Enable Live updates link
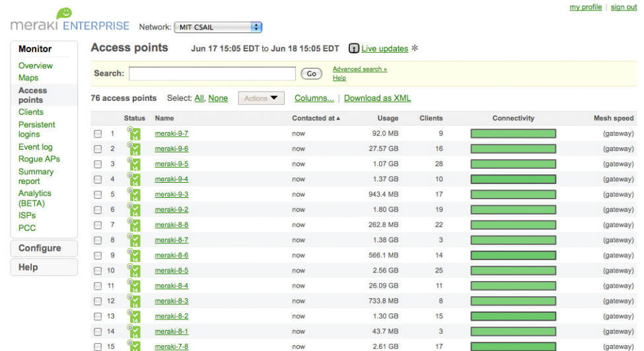Viewport: 644px width, 351px height. tap(385, 48)
